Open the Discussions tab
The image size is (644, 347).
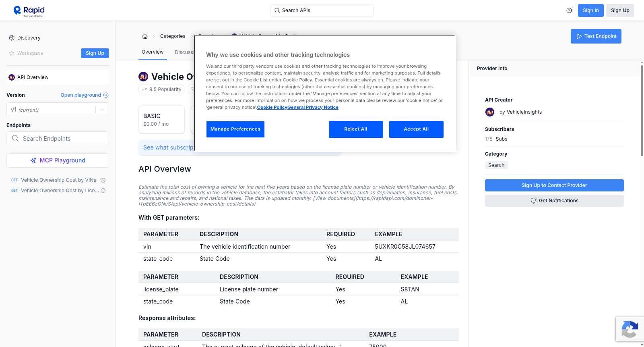[184, 52]
